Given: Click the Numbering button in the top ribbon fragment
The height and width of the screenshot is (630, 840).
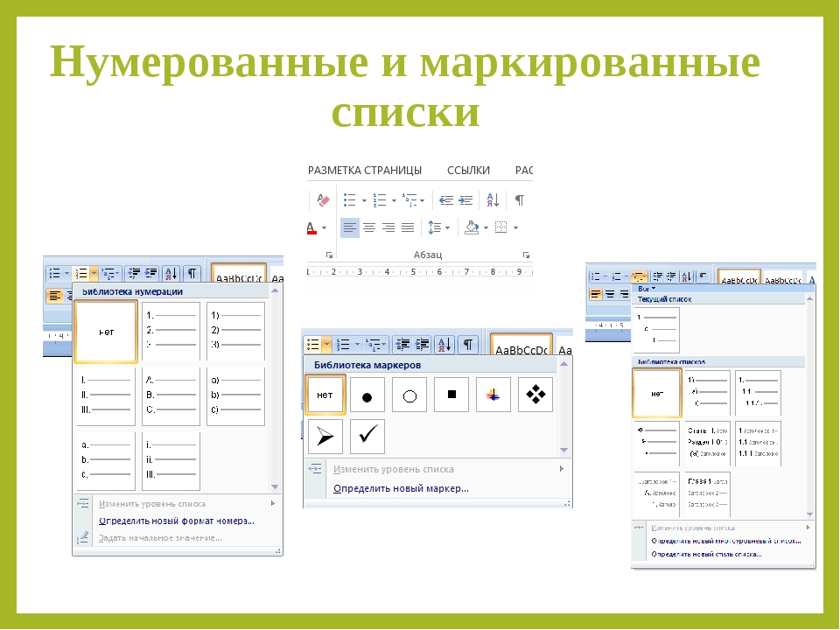Looking at the screenshot, I should [380, 200].
